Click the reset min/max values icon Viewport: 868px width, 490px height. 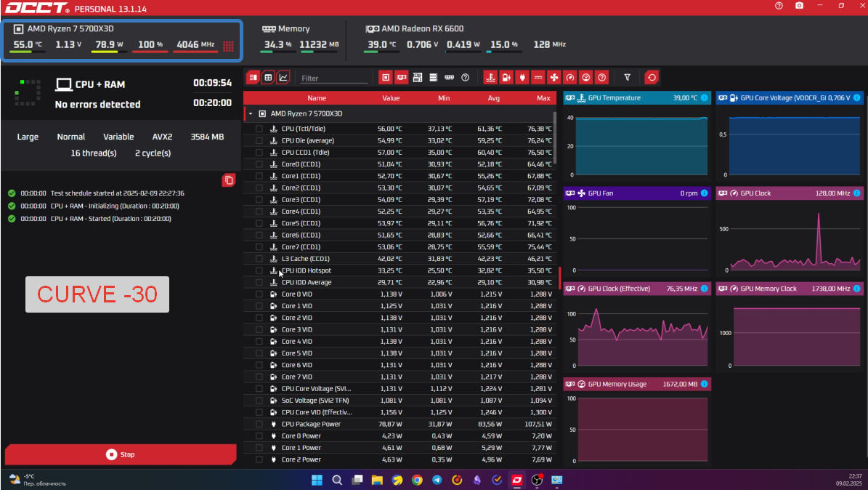pyautogui.click(x=652, y=78)
